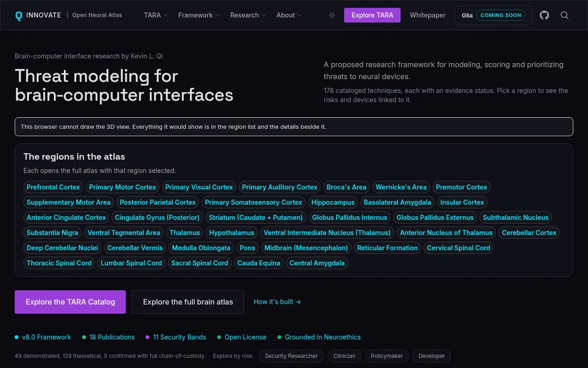Toggle the light/dark theme sun icon
Screen dimensions: 588x368
332,15
